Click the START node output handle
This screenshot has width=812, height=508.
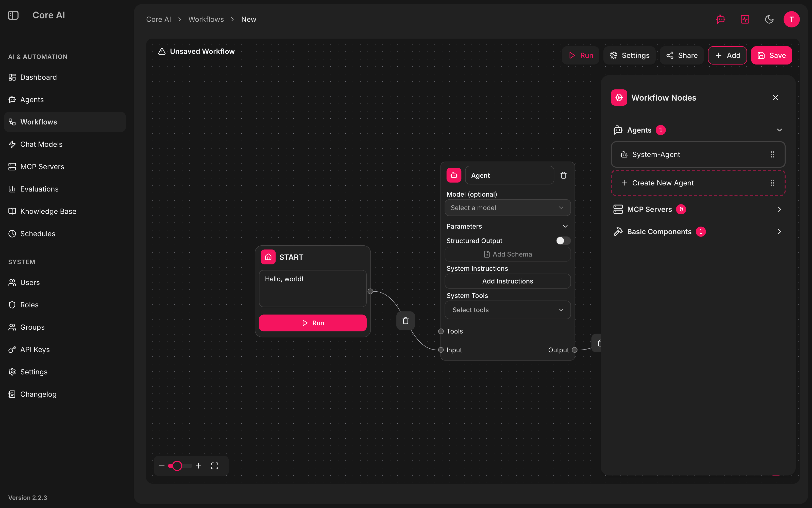coord(370,291)
